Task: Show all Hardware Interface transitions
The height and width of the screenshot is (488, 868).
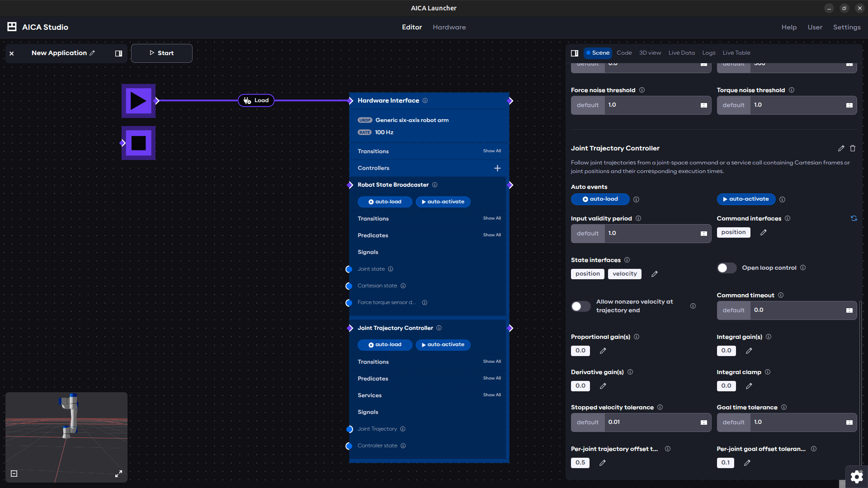Action: [492, 151]
